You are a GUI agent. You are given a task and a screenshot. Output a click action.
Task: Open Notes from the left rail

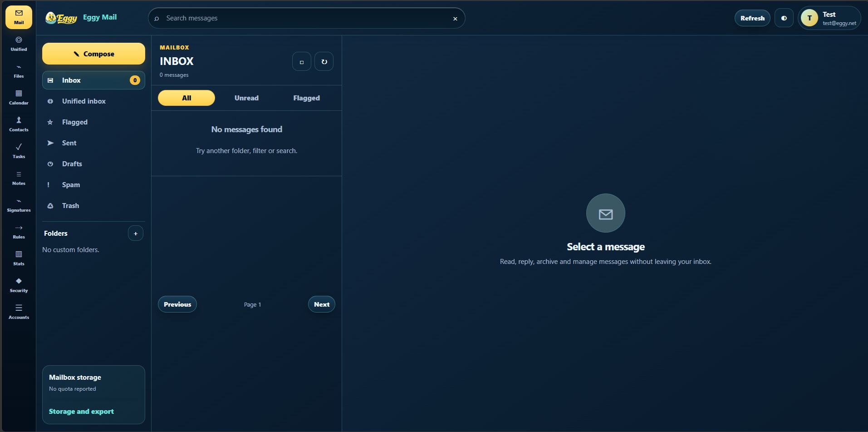(x=19, y=178)
